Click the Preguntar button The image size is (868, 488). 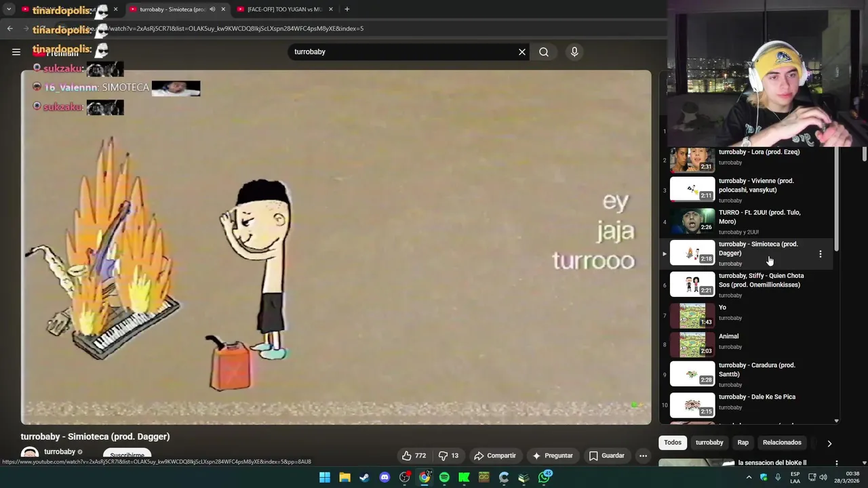point(553,455)
